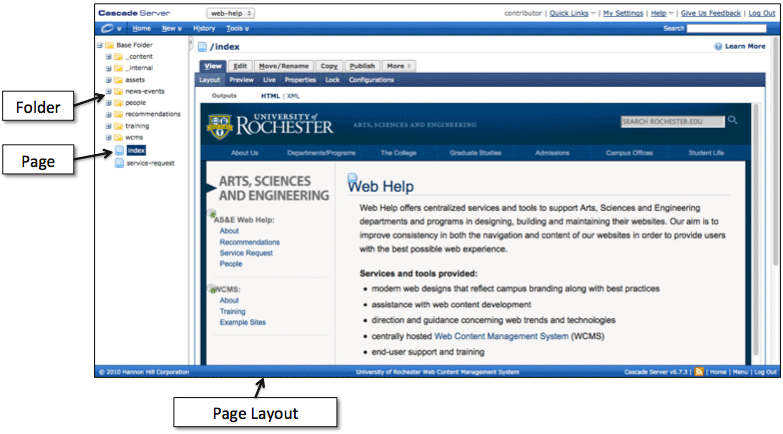Click the index page icon in tree

point(119,150)
